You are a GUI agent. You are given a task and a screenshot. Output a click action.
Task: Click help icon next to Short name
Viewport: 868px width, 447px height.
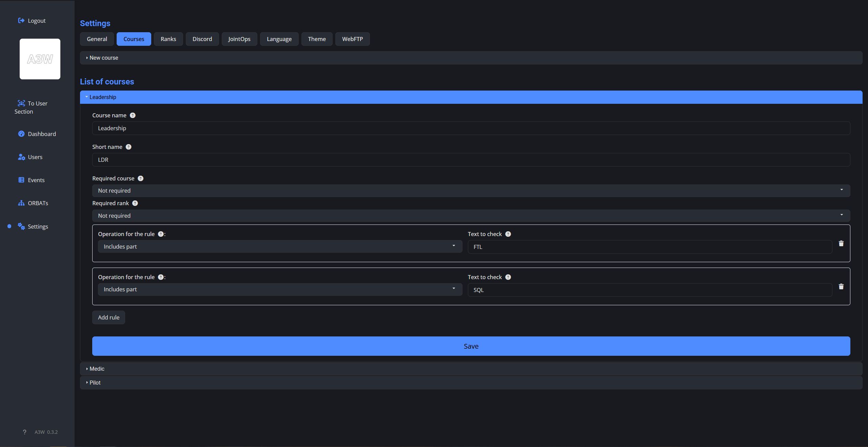point(129,147)
